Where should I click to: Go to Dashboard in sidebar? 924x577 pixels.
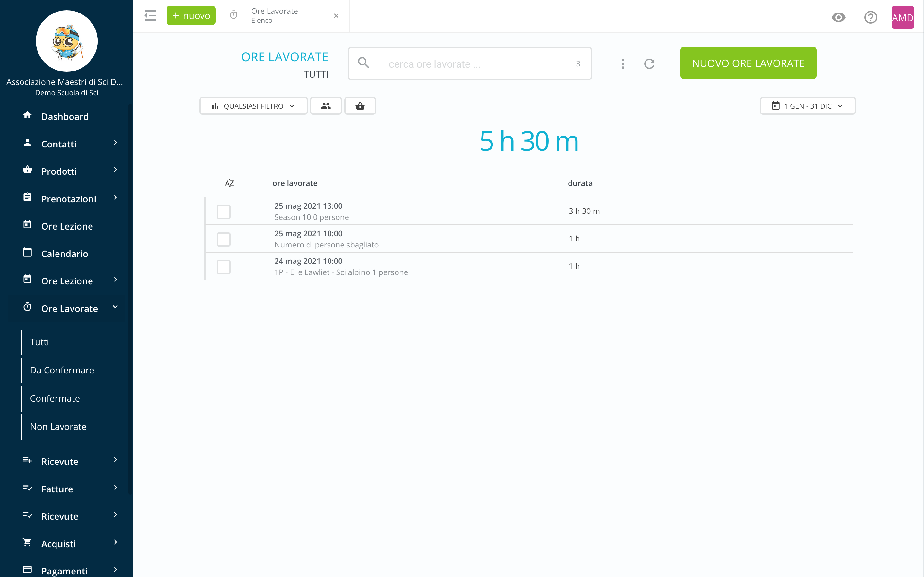[65, 116]
